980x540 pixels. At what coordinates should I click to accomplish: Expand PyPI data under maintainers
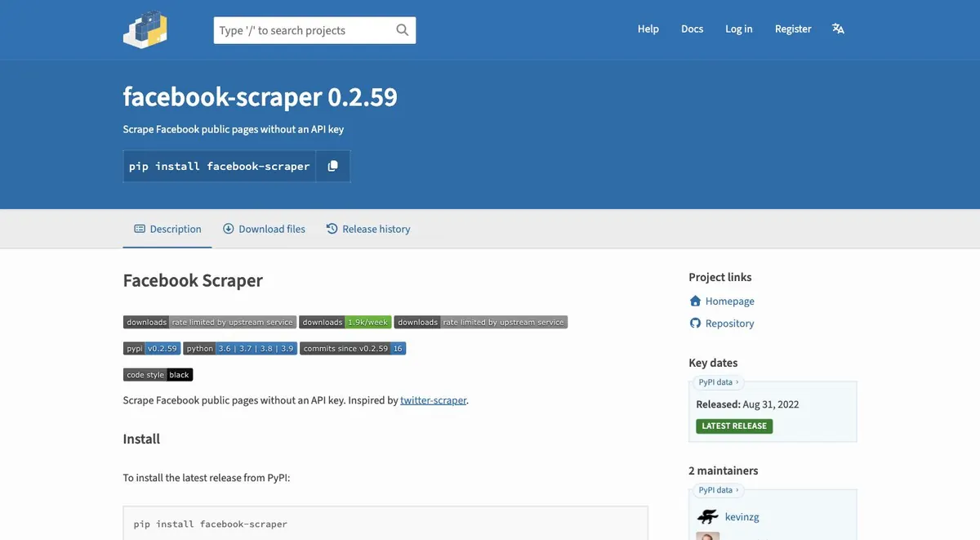[719, 489]
